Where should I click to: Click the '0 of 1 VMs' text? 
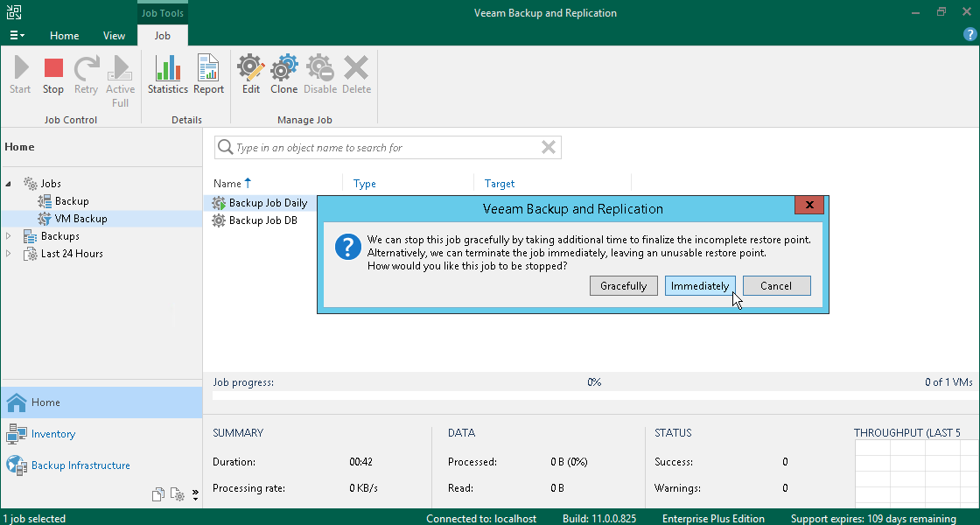coord(948,381)
